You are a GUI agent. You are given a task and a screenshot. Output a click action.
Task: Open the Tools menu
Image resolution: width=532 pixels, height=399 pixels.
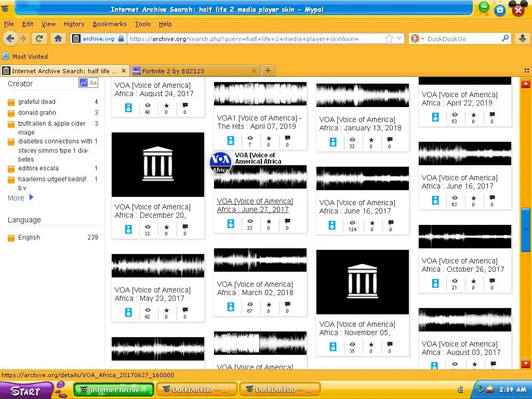tap(142, 24)
